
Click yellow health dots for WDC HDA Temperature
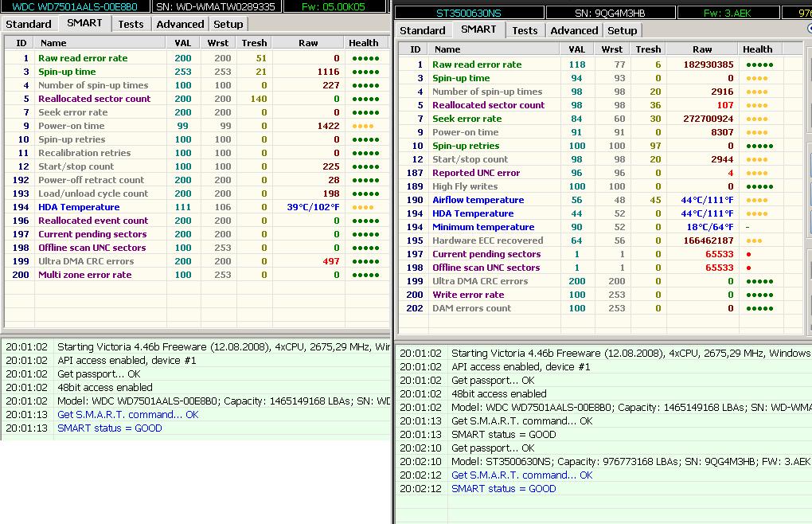362,207
